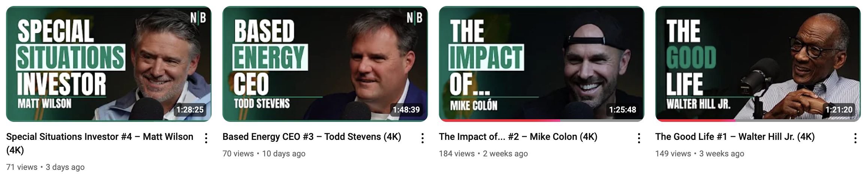Click the 1:28:25 duration badge
The height and width of the screenshot is (177, 868).
(190, 110)
